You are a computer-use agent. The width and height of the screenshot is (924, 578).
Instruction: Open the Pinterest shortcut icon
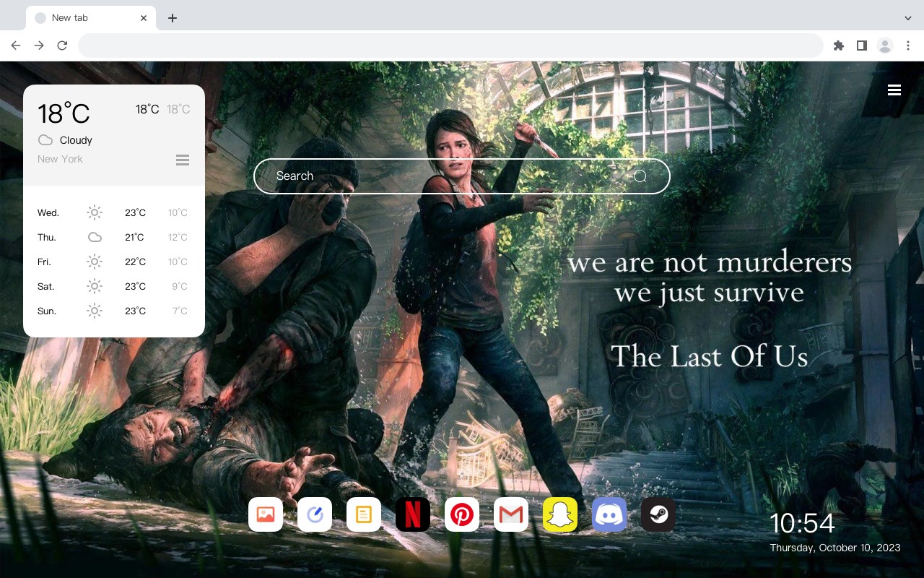tap(462, 514)
